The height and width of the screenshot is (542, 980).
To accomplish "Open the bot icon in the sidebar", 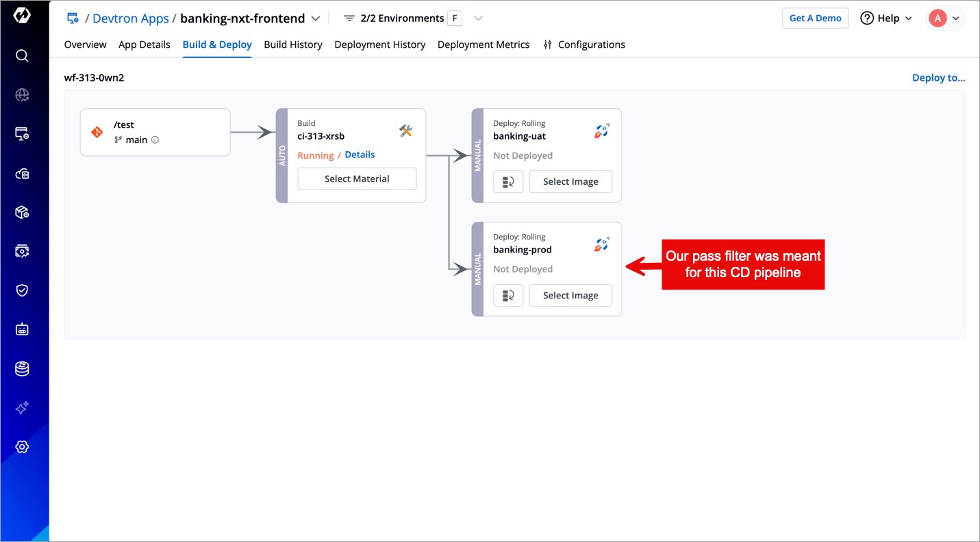I will 22,330.
